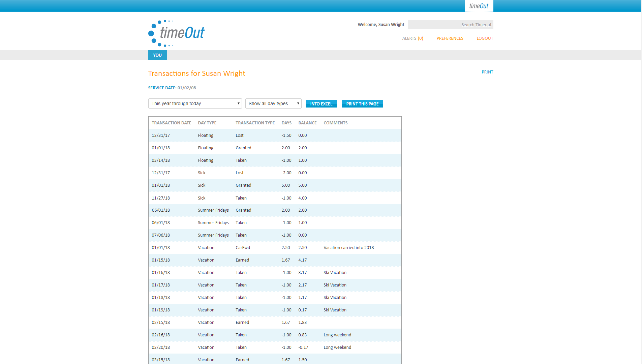The height and width of the screenshot is (364, 642).
Task: Select the 03/15/18 Vacation Earned date
Action: tap(161, 360)
